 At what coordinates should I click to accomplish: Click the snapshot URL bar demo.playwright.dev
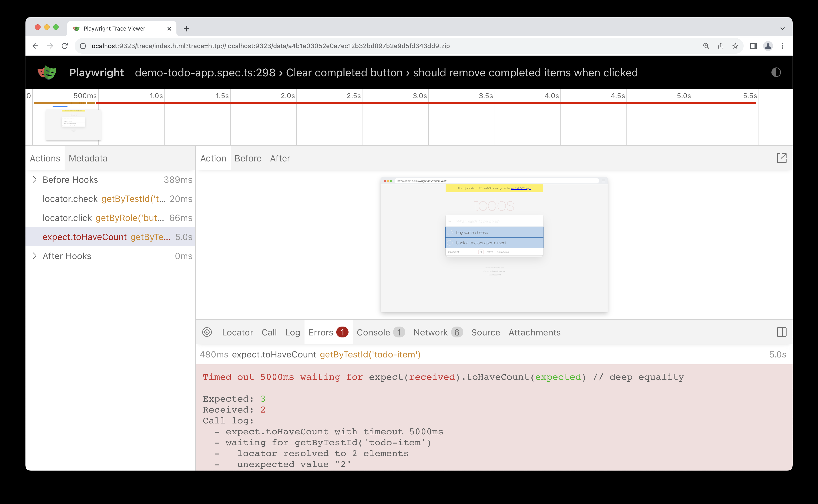[497, 181]
